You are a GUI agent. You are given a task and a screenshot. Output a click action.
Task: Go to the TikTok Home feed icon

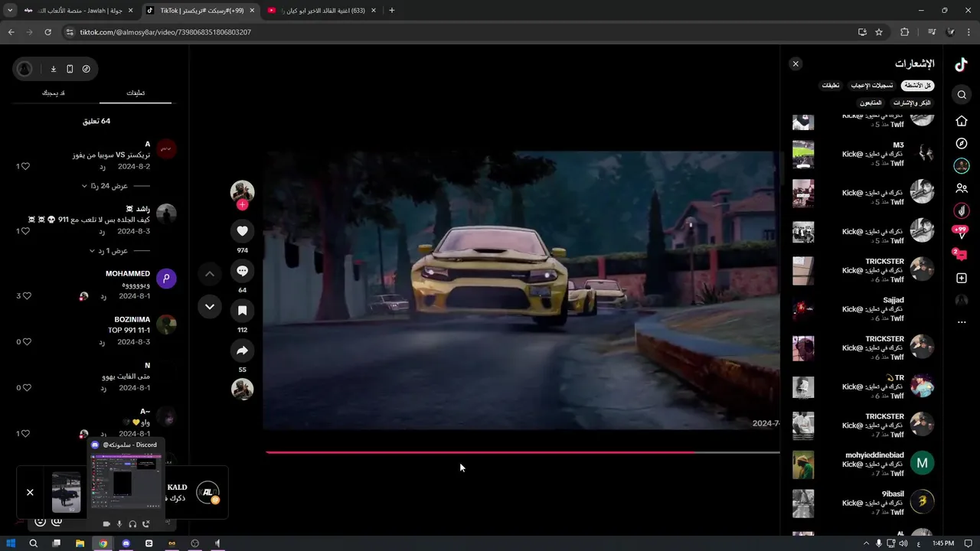(962, 121)
